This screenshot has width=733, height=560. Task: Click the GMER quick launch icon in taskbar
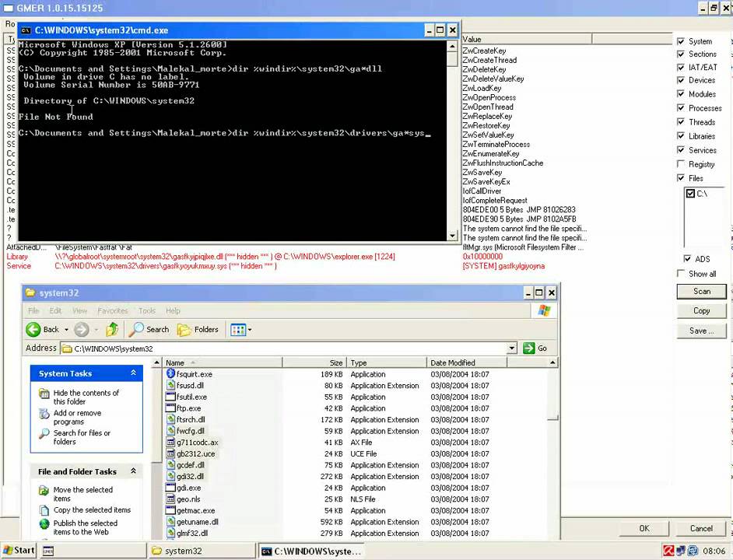click(x=47, y=551)
